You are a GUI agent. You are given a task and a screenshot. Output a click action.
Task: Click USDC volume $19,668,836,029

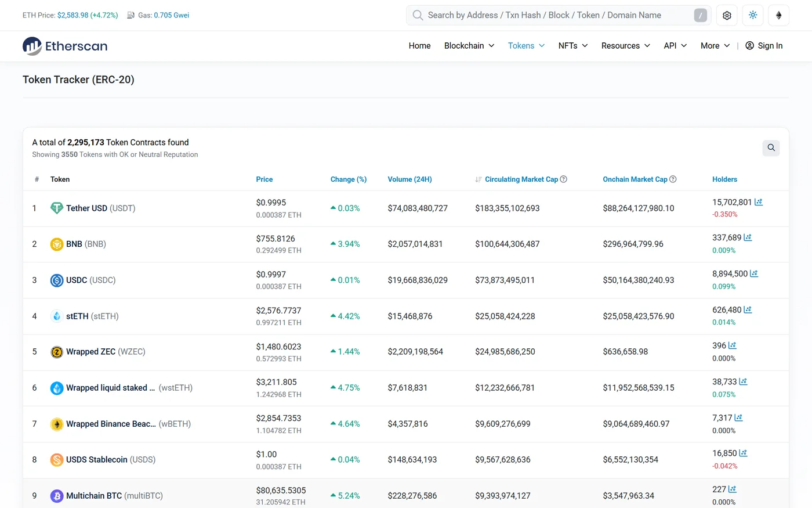418,280
